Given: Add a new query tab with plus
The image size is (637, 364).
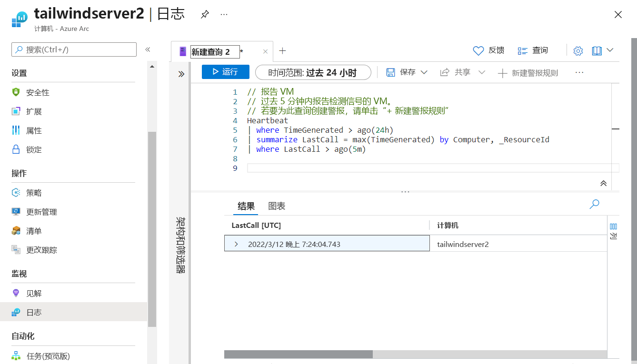Looking at the screenshot, I should [282, 51].
